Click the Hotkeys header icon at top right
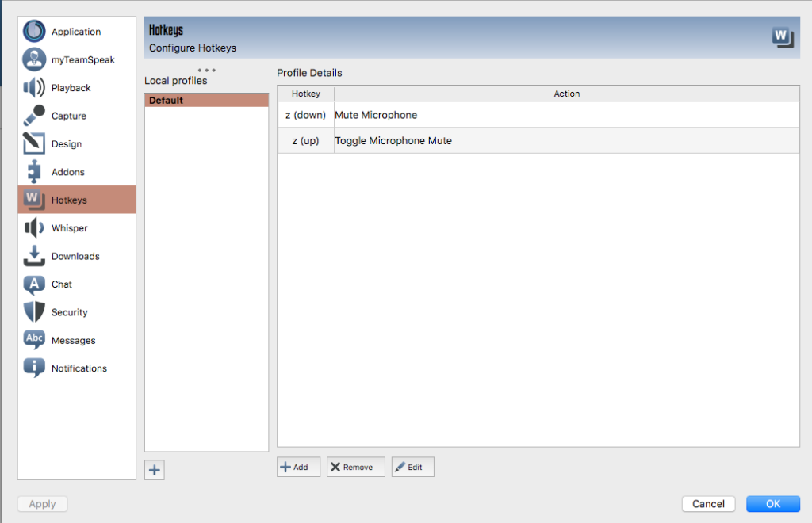The width and height of the screenshot is (812, 523). tap(783, 37)
